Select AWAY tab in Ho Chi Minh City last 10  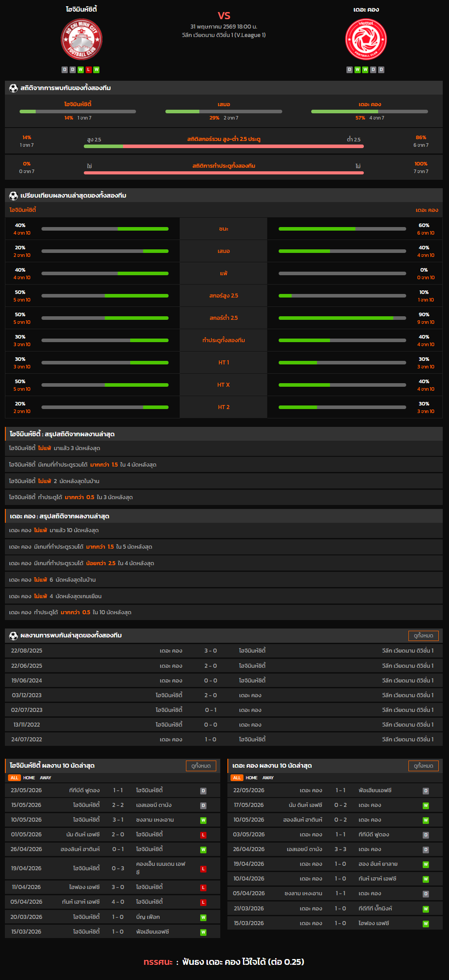tap(45, 777)
